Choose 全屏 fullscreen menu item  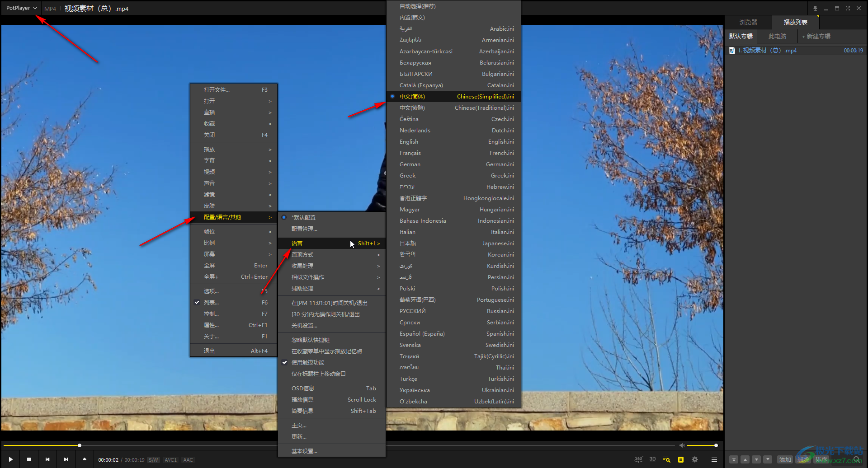coord(234,266)
